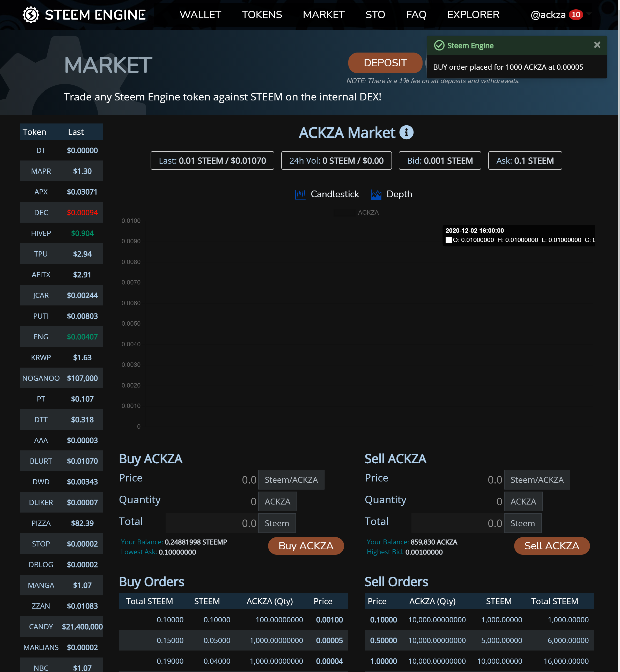Screen dimensions: 620x672
Task: Select PT token row
Action: 61,399
